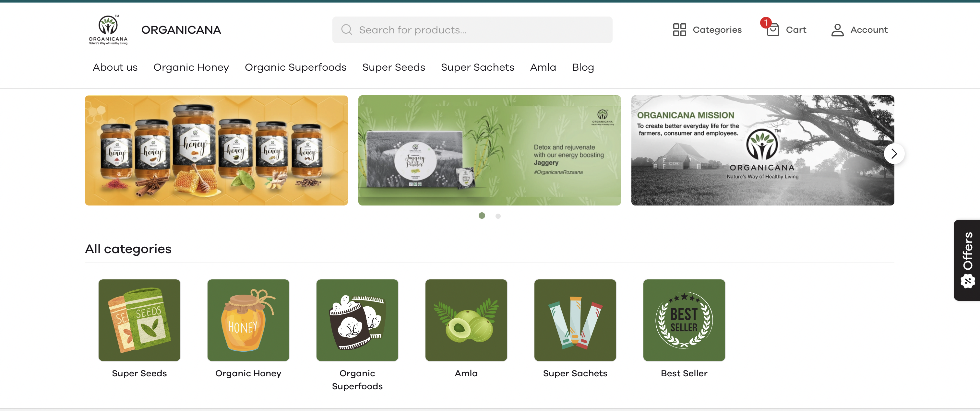Open the Categories grid icon
Screen dimensions: 980x411
click(679, 29)
